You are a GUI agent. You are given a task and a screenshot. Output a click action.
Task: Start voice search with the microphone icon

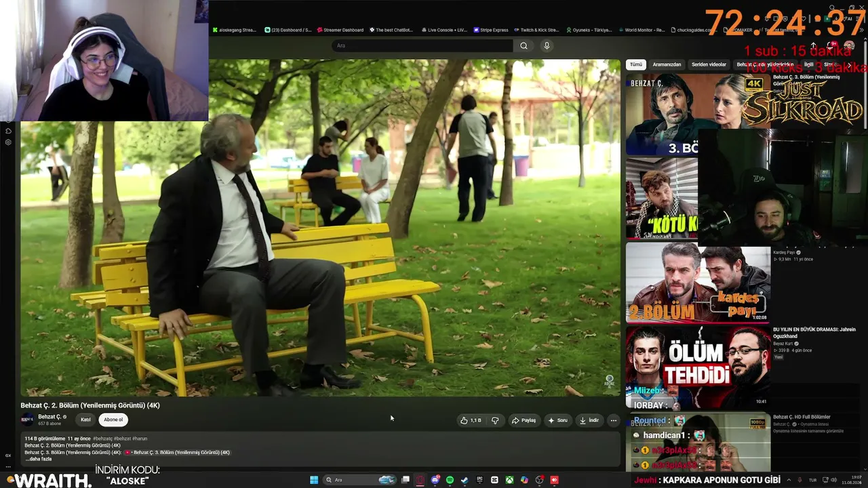(x=547, y=45)
